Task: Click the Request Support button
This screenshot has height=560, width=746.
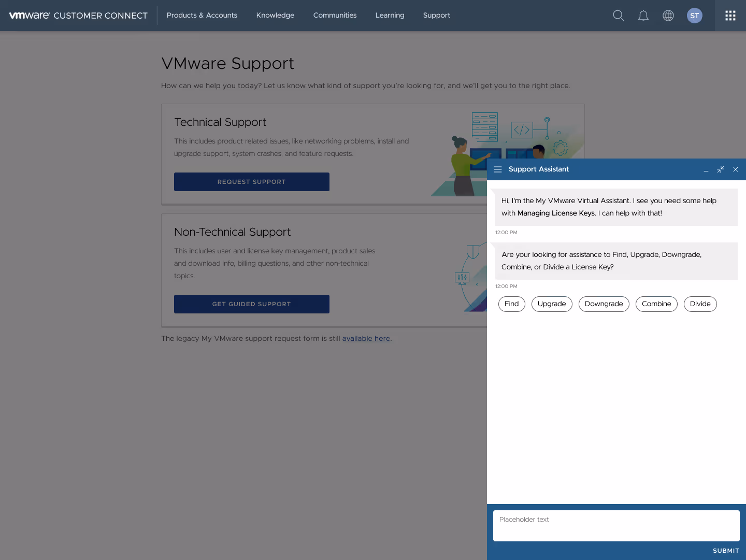Action: tap(252, 182)
